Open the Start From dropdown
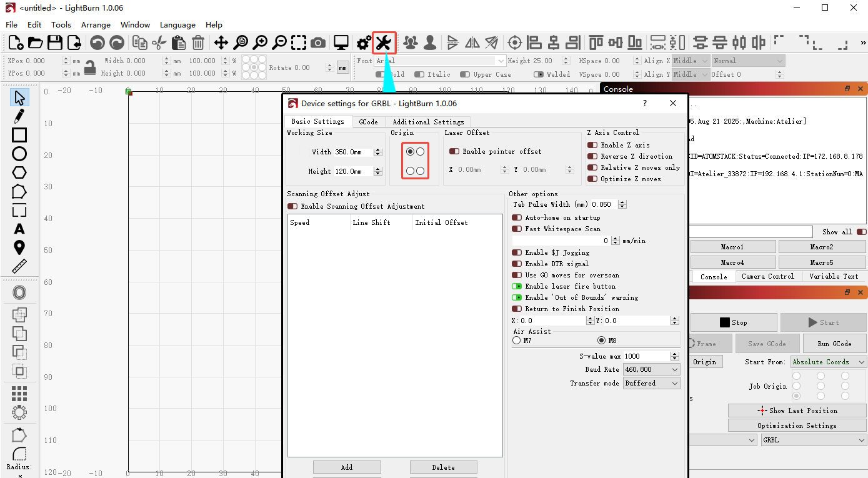868x478 pixels. point(829,362)
